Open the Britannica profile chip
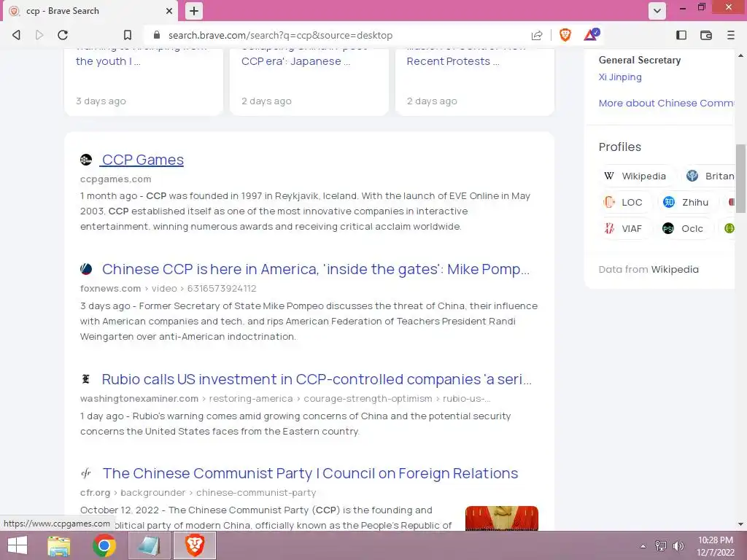 pos(709,176)
